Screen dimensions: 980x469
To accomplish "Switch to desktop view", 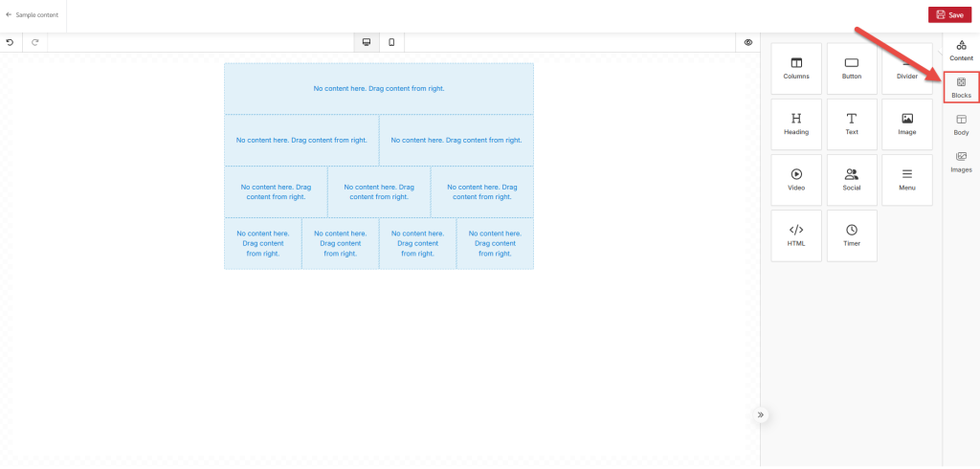I will (367, 42).
